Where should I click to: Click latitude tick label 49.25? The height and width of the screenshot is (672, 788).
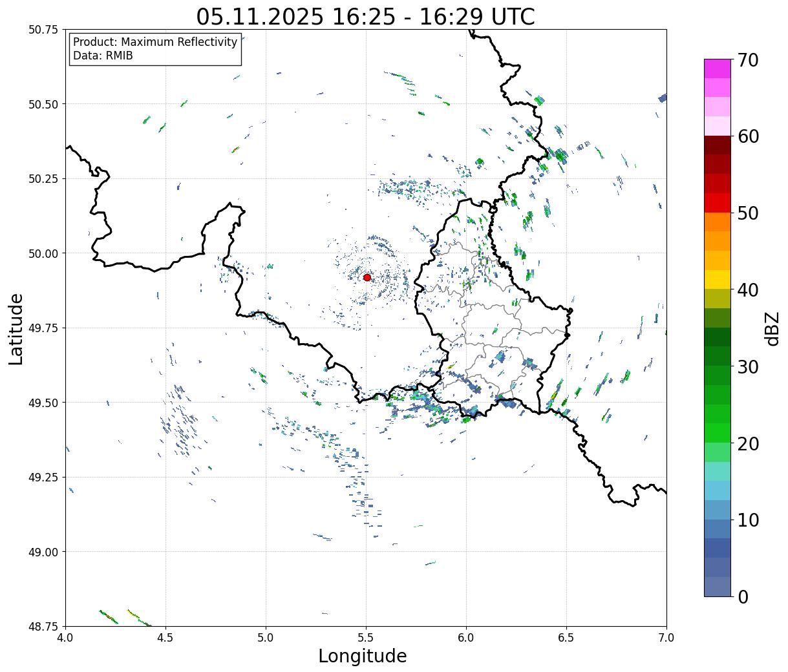pyautogui.click(x=43, y=478)
